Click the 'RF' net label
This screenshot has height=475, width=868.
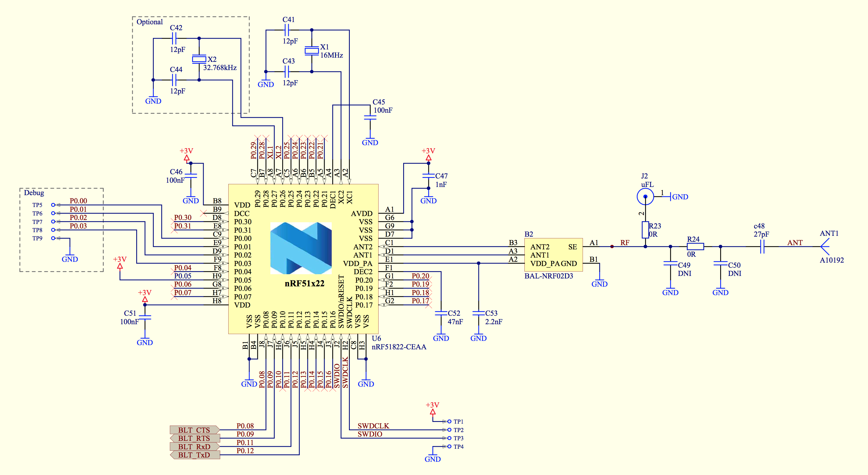click(x=625, y=243)
